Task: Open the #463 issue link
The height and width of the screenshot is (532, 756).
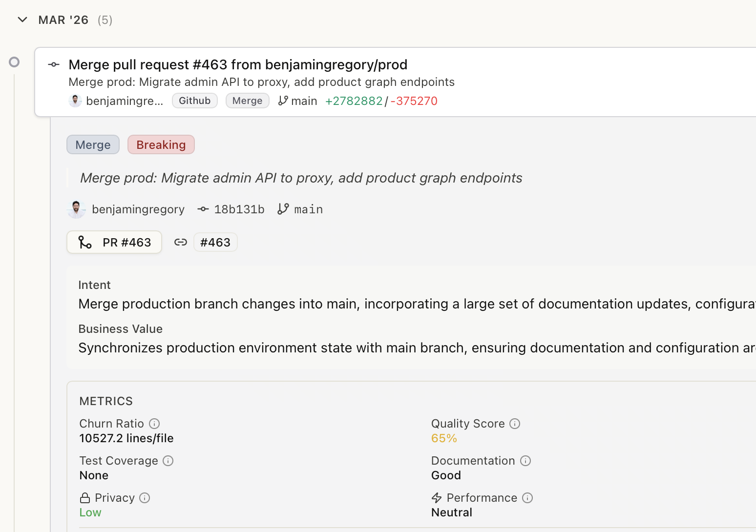Action: pos(215,242)
